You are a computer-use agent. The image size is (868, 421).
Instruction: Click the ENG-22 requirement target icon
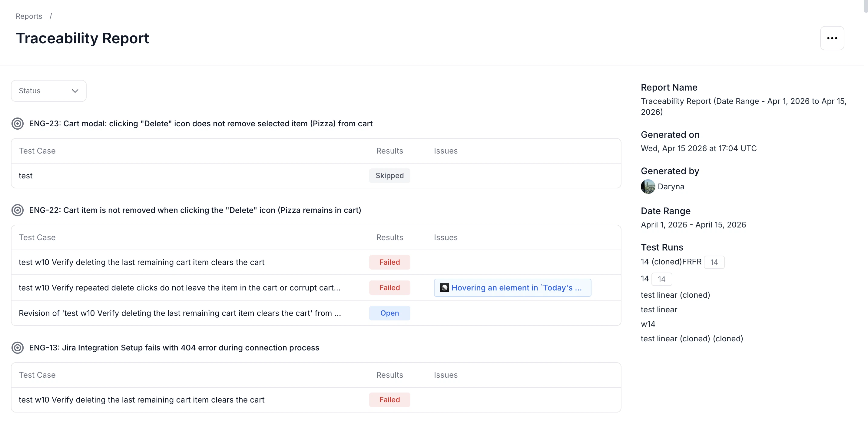click(18, 210)
